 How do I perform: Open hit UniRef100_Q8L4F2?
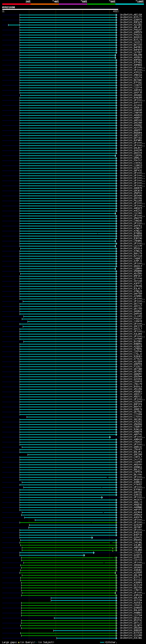tap(131, 27)
